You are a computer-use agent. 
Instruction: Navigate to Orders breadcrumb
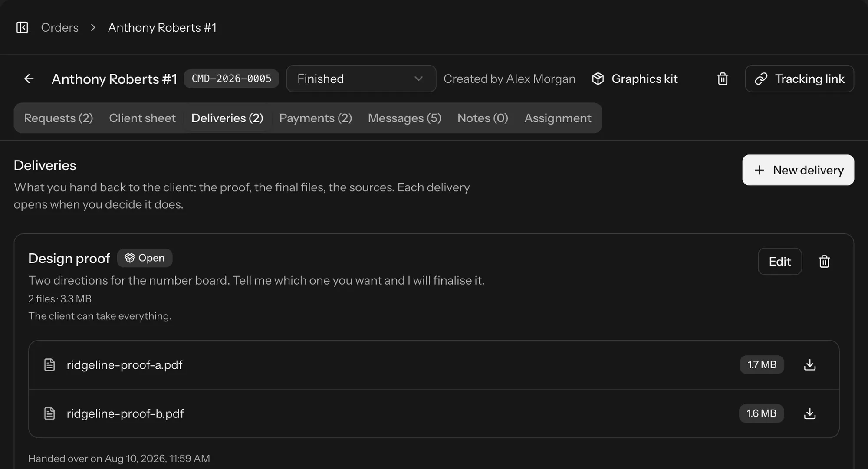[60, 27]
